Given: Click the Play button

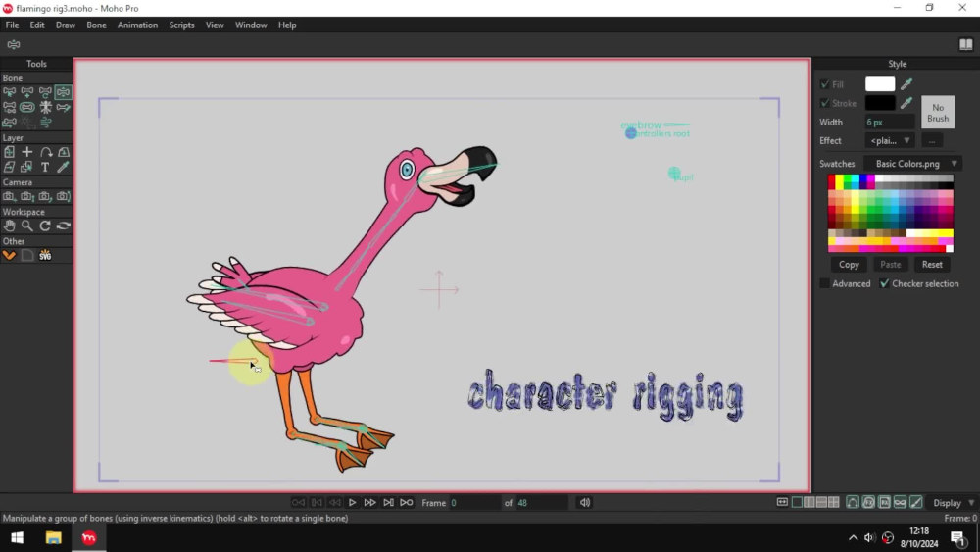Looking at the screenshot, I should coord(352,502).
